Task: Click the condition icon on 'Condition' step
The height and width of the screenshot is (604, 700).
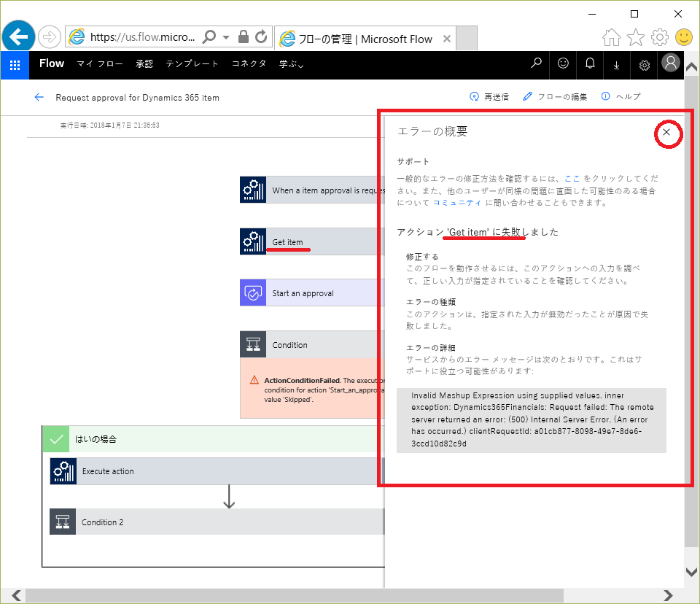Action: click(x=253, y=344)
